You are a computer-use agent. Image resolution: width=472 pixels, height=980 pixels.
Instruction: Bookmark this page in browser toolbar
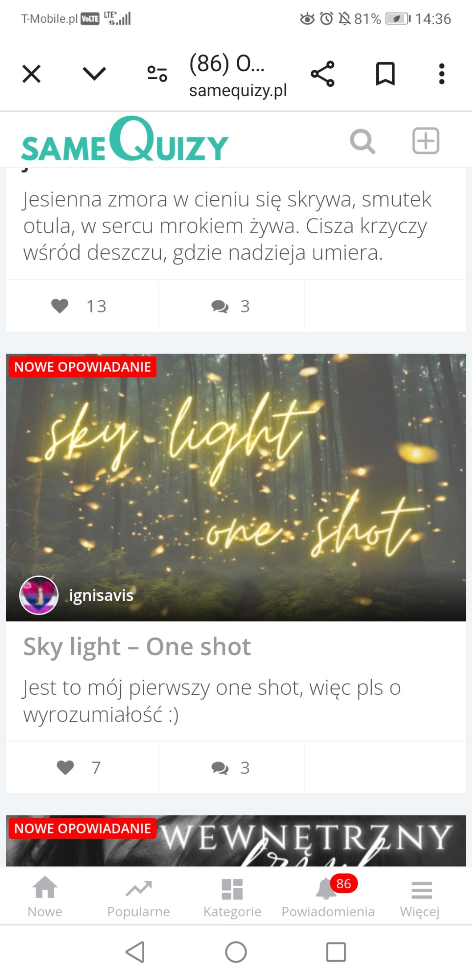pos(385,73)
